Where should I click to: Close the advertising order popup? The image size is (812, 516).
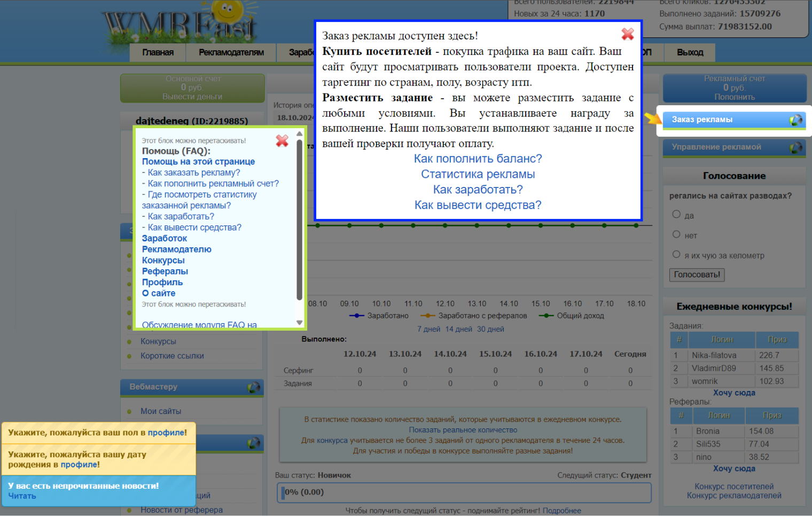628,34
